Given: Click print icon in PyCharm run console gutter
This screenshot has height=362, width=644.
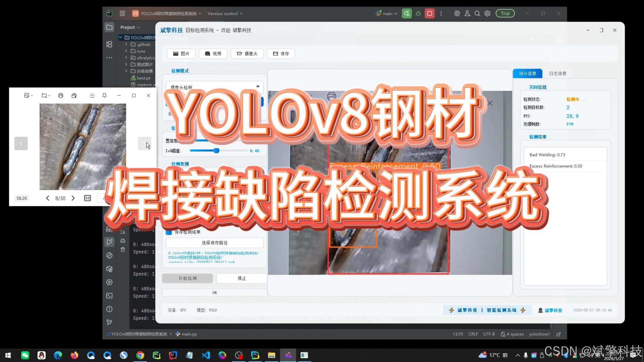Looking at the screenshot, I should 123,241.
